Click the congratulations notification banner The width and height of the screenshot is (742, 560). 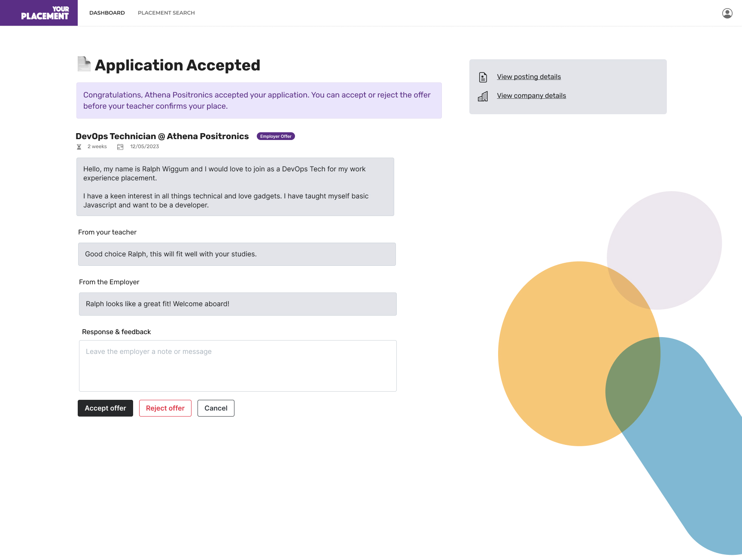(x=259, y=100)
